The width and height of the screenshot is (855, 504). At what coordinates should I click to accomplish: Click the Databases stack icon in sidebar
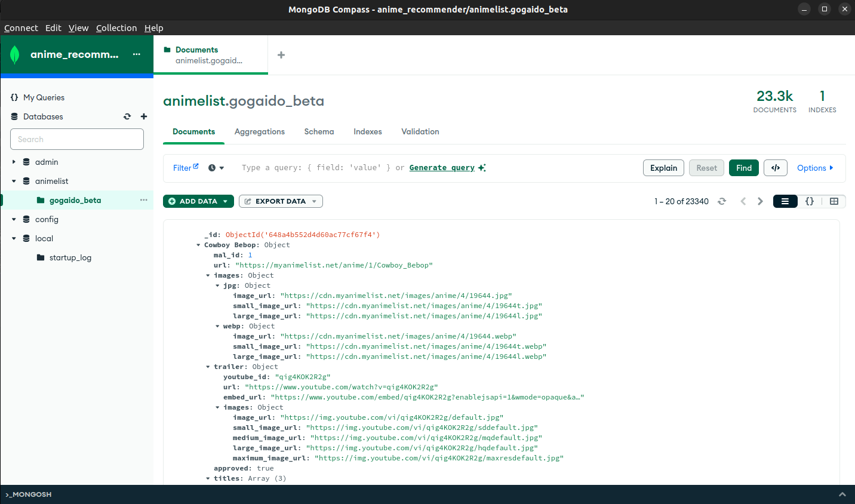pos(14,116)
